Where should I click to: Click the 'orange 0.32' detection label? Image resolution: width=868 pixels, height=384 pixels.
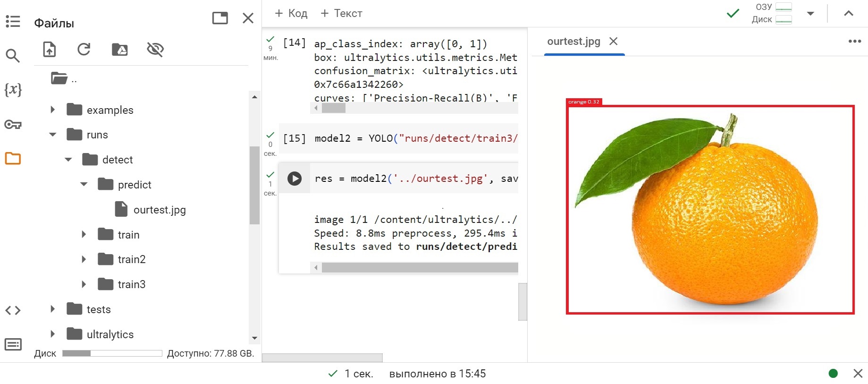click(584, 102)
